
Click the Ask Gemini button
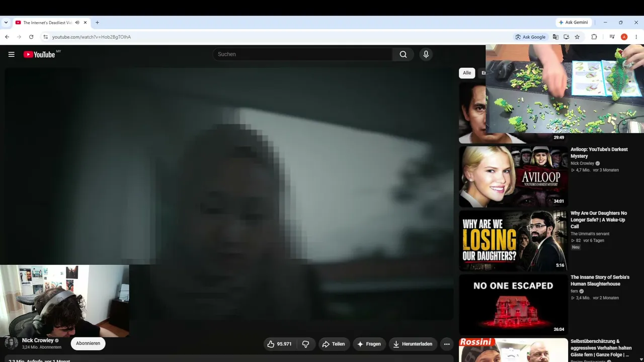click(x=574, y=23)
